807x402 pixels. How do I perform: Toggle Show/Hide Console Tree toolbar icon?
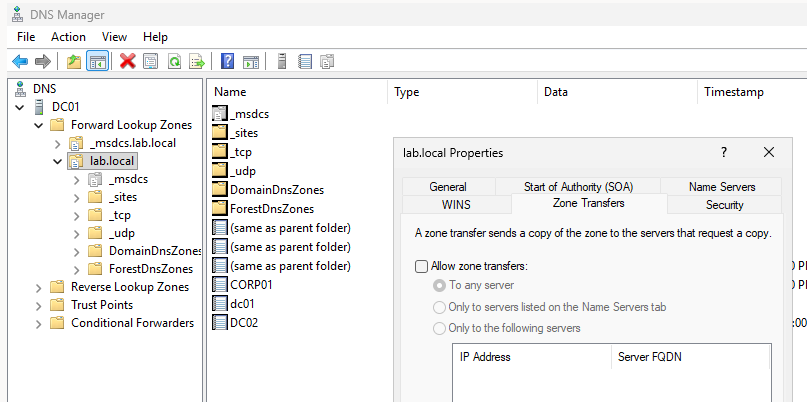tap(98, 61)
